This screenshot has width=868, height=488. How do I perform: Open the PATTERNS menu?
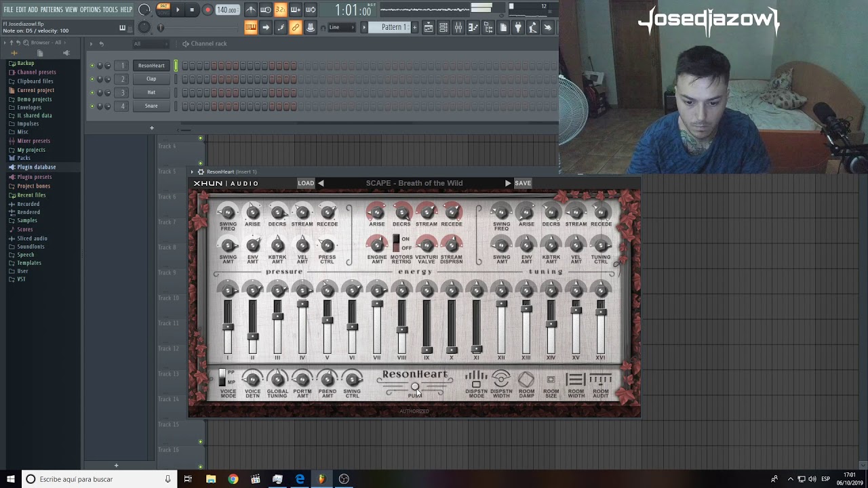tap(52, 9)
